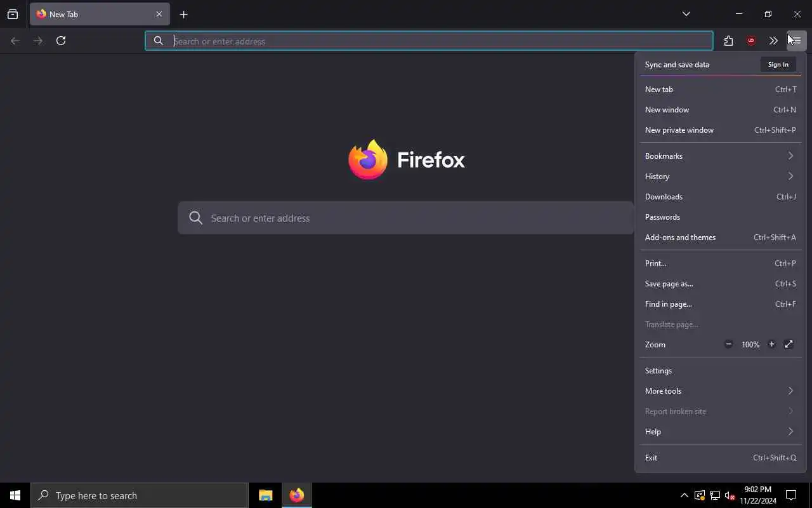
Task: Click the muted volume tray icon
Action: (x=730, y=495)
